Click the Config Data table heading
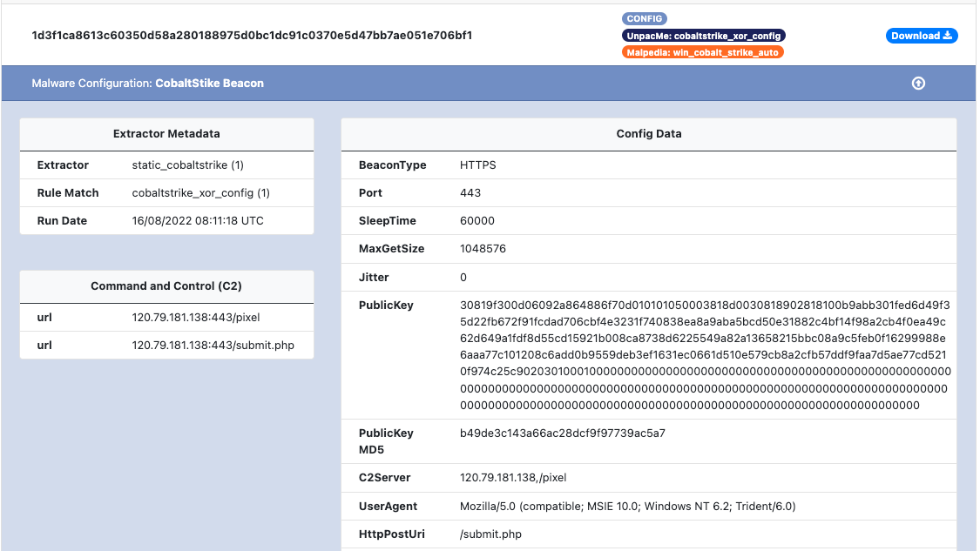This screenshot has width=980, height=551. [x=649, y=134]
